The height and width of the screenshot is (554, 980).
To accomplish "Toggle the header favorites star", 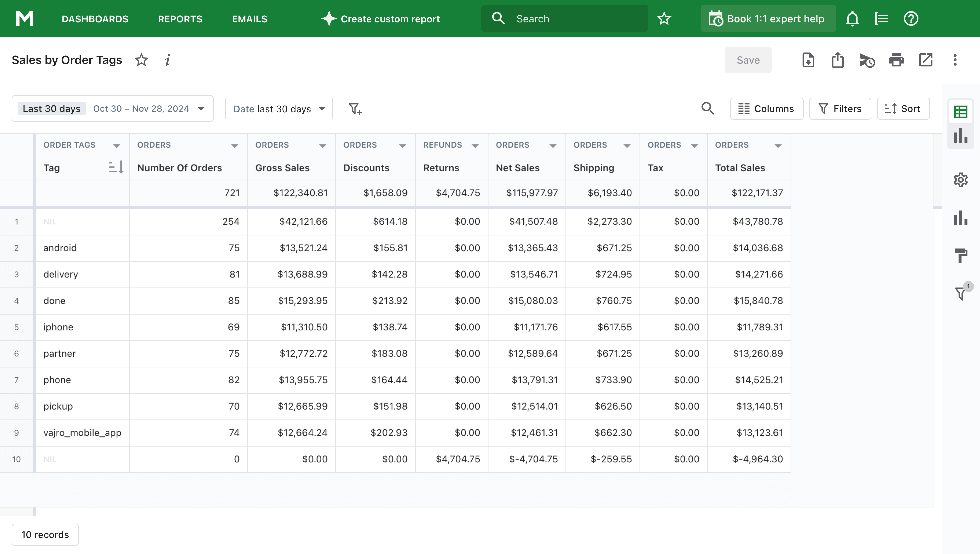I will point(664,19).
